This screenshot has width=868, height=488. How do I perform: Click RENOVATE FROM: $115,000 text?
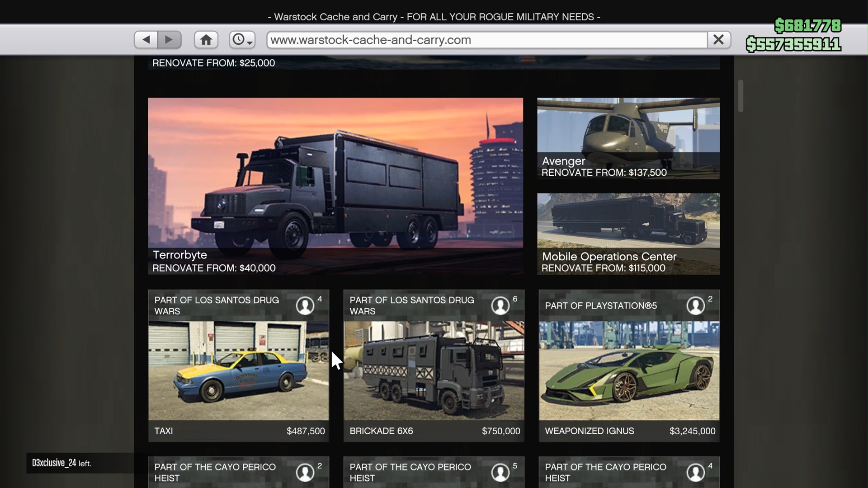pyautogui.click(x=604, y=268)
